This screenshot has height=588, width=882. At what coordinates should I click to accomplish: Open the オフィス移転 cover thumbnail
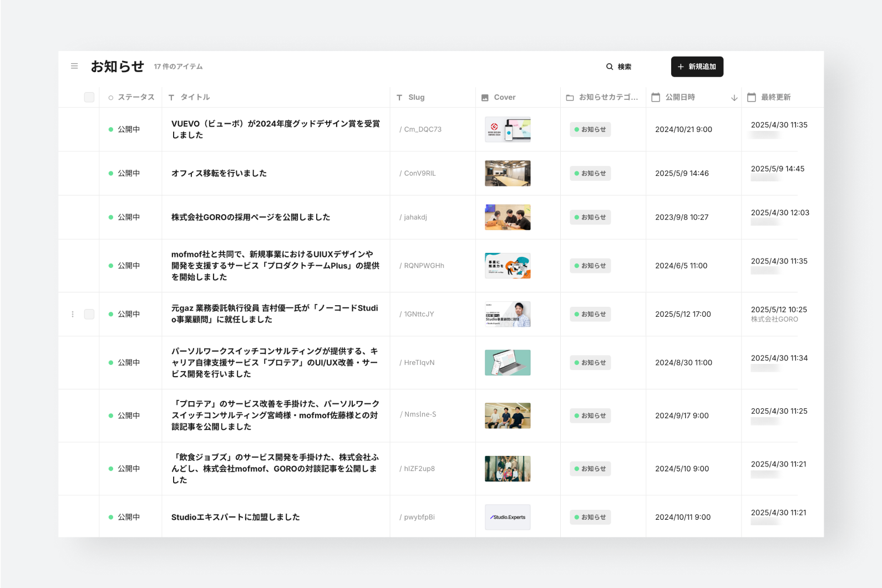tap(508, 173)
